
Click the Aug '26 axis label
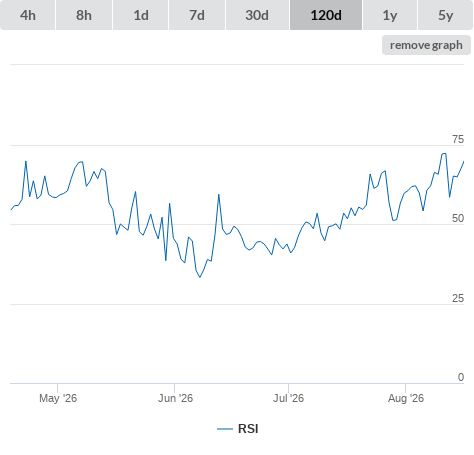406,398
